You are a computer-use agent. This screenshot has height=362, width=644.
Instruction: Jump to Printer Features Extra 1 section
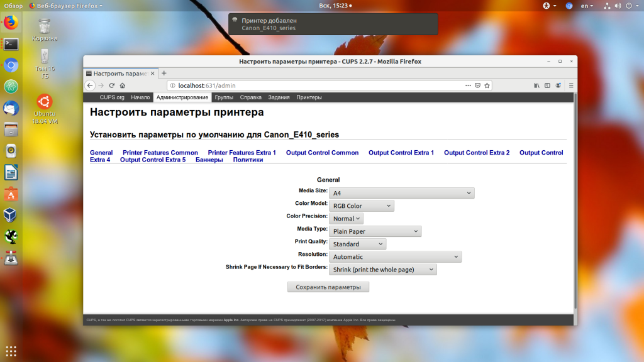point(242,153)
